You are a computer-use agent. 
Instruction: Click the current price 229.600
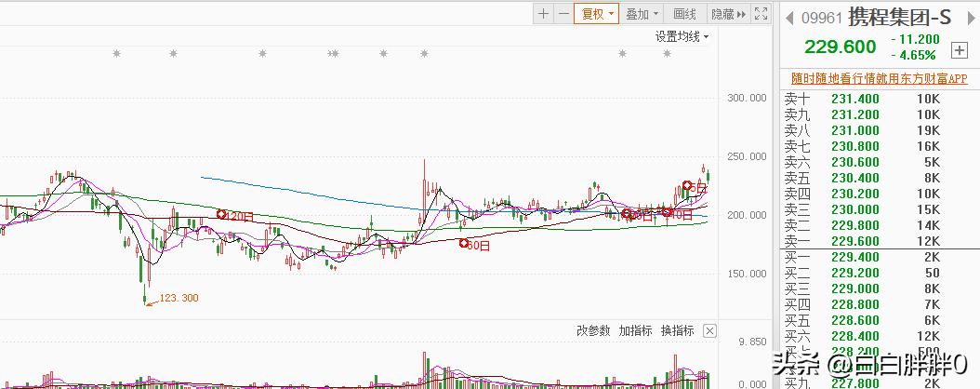[840, 47]
